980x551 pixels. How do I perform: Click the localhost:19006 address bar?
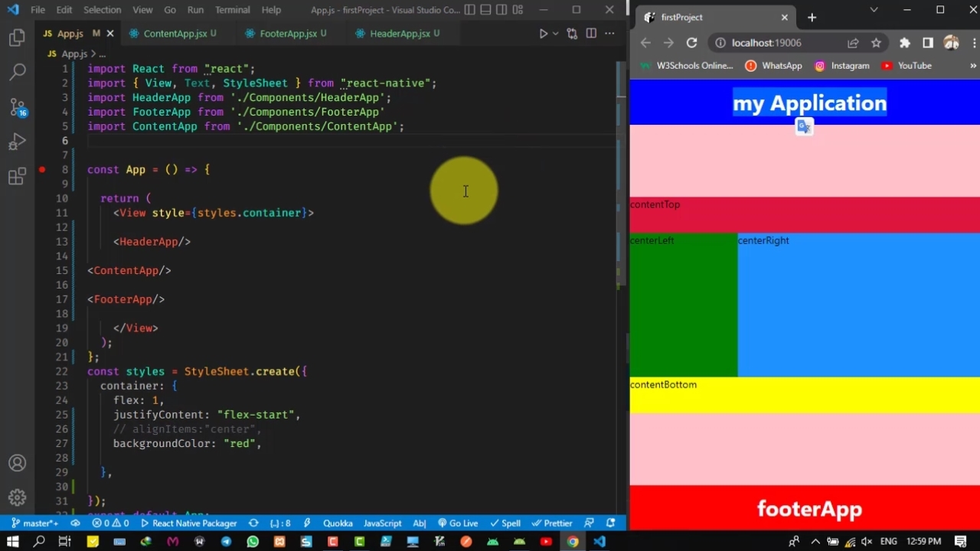pyautogui.click(x=766, y=43)
